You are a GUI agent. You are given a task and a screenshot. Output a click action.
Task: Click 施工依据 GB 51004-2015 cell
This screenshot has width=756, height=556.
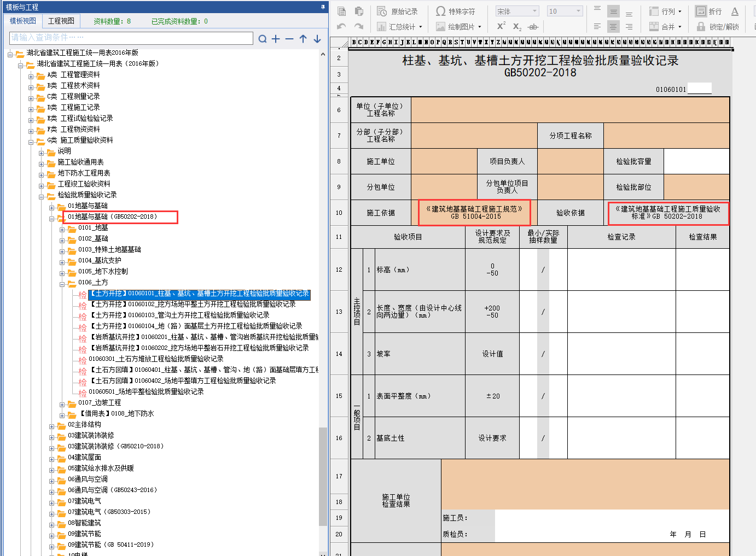tap(474, 213)
